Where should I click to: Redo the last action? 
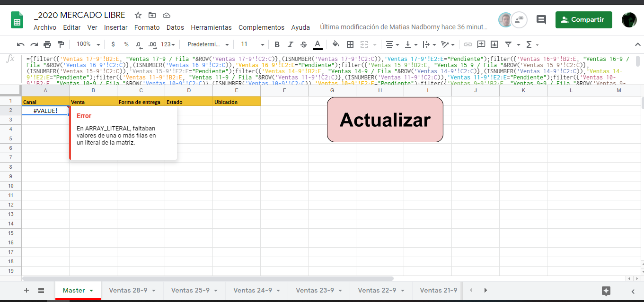point(34,44)
